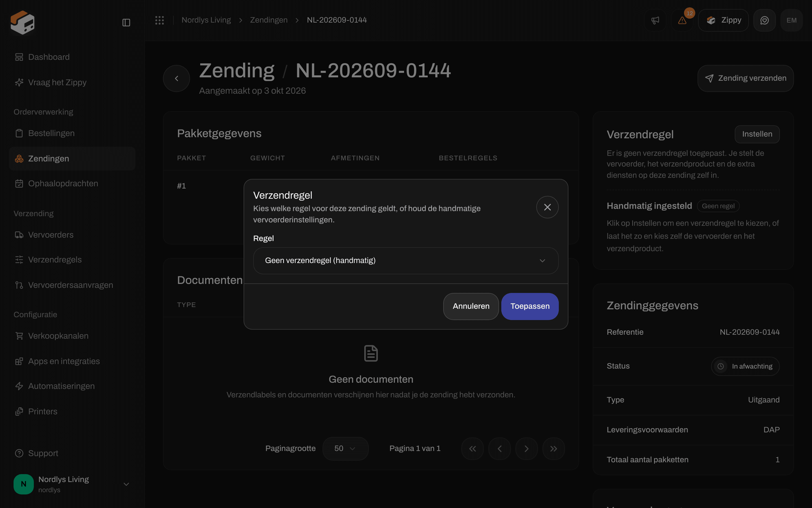Click the home logo in the sidebar
812x508 pixels.
(23, 23)
